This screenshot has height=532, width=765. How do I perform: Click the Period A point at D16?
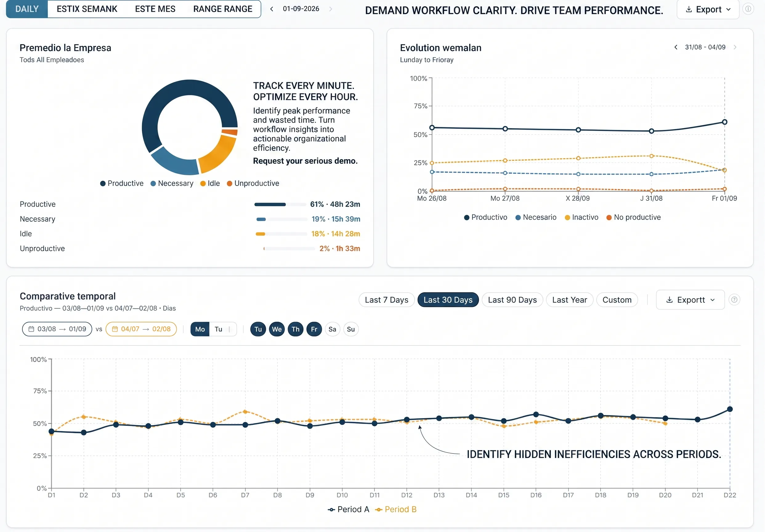tap(536, 414)
